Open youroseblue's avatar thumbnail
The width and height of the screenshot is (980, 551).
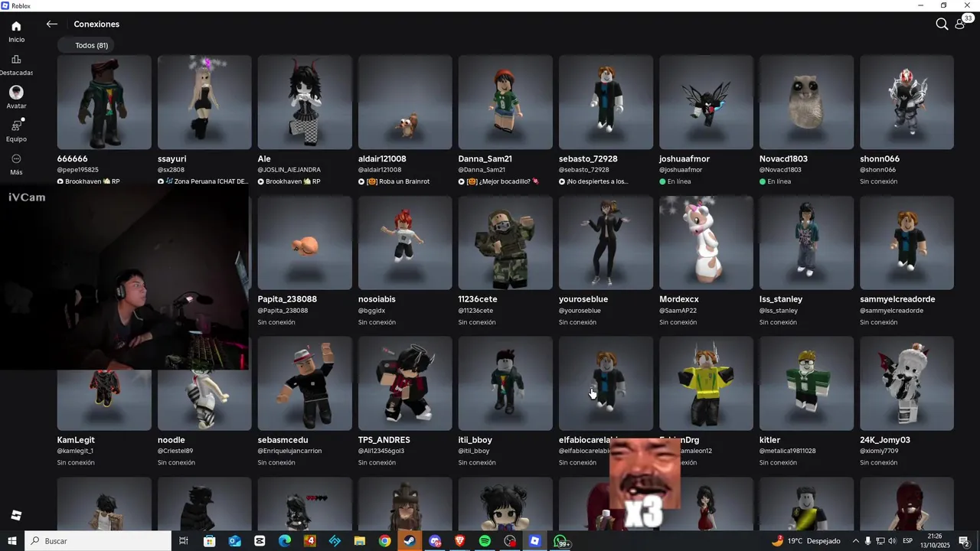(x=606, y=243)
